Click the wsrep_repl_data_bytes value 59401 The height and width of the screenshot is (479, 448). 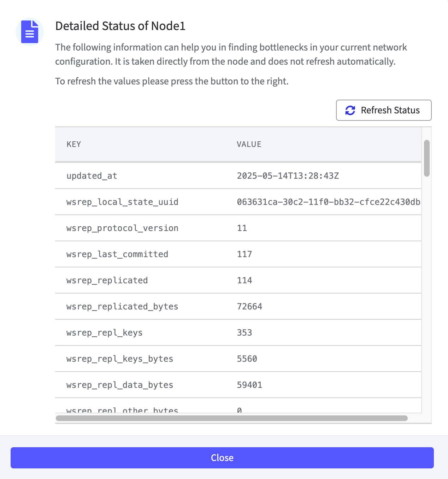pos(249,385)
